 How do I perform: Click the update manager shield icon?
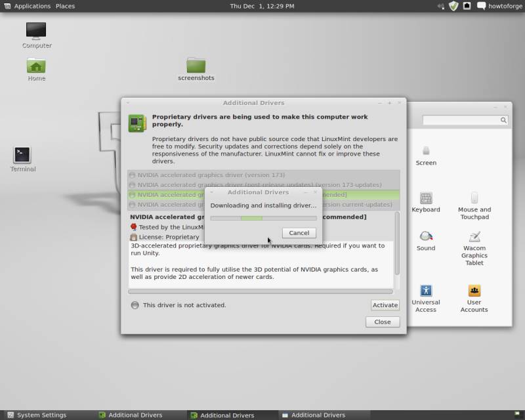coord(453,6)
